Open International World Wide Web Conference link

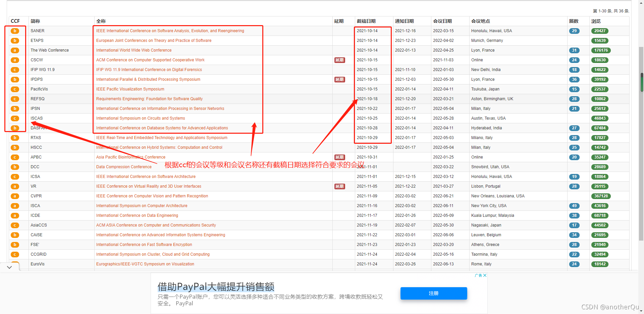[x=134, y=50]
